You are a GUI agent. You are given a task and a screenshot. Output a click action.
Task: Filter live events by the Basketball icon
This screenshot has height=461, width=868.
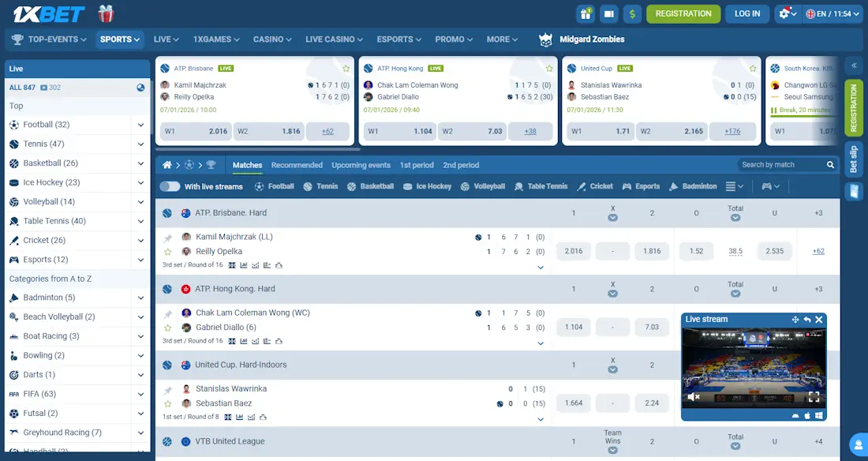pos(351,186)
